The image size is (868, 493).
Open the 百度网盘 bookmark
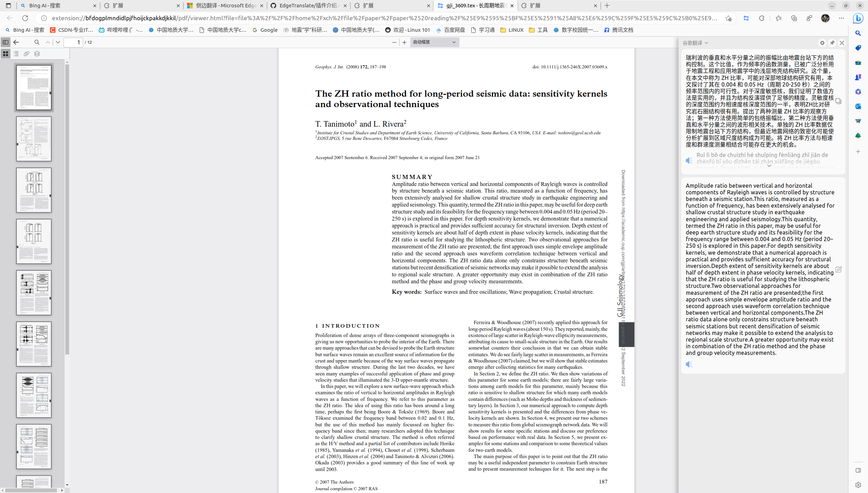(450, 30)
